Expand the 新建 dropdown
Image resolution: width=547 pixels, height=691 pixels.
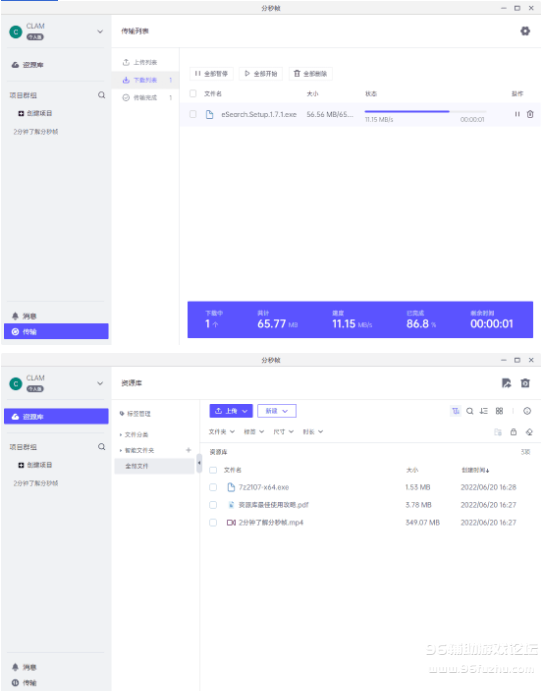pos(277,411)
